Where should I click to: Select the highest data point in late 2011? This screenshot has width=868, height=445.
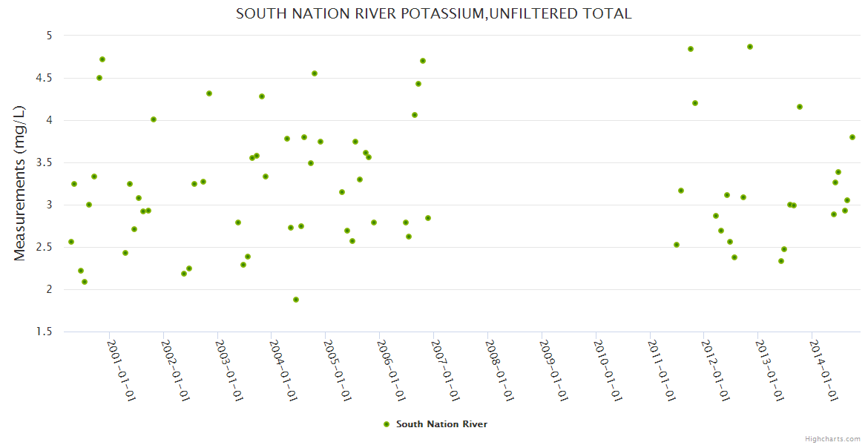pos(691,49)
